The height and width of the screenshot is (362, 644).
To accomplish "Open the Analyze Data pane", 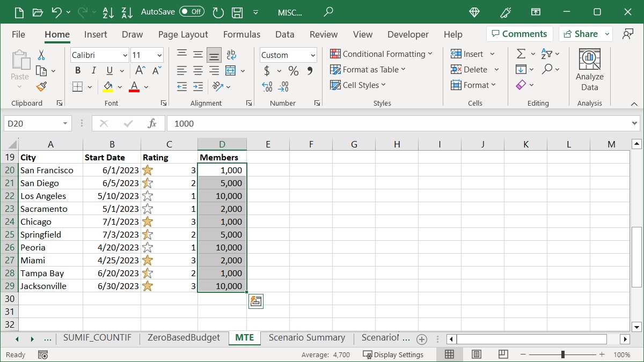I will click(589, 69).
